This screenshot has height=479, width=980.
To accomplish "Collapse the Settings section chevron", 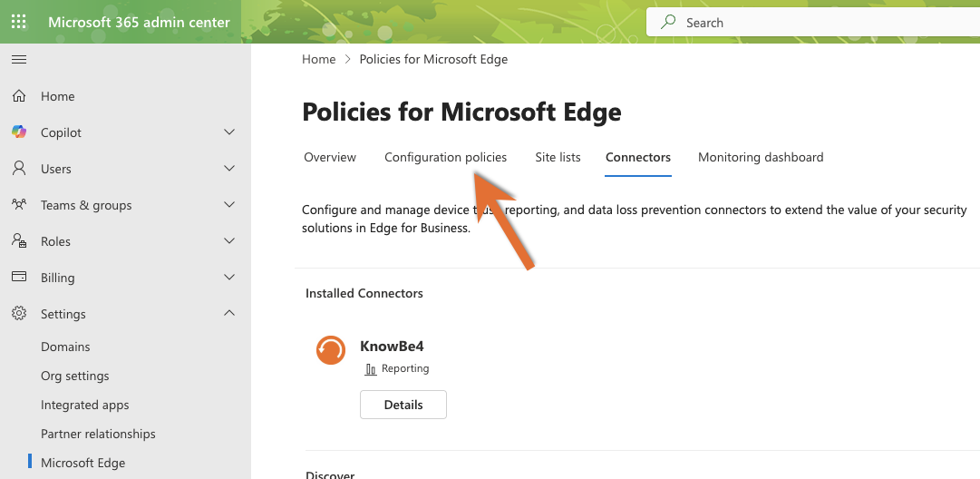I will [229, 314].
